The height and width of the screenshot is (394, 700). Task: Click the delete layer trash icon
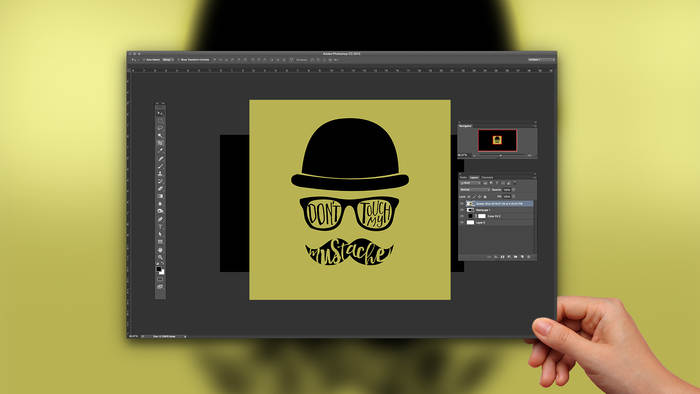click(529, 257)
